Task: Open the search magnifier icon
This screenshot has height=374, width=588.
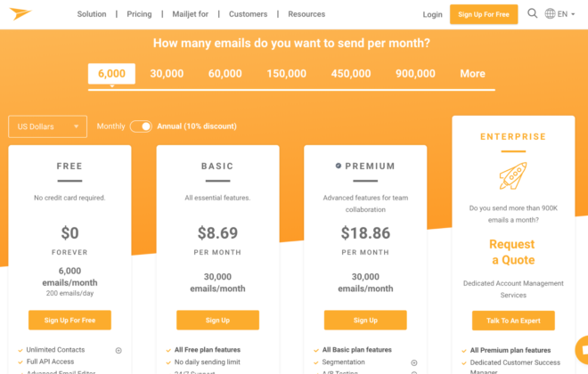Action: (x=532, y=14)
